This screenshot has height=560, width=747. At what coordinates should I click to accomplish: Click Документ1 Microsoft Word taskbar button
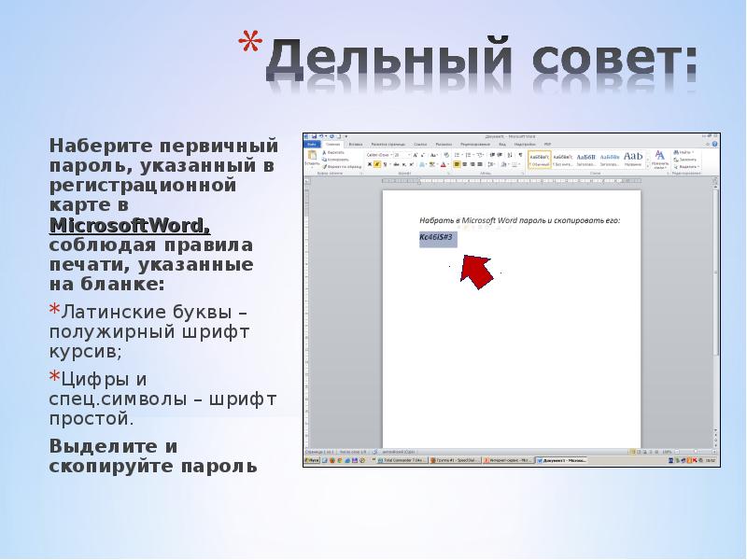pyautogui.click(x=561, y=460)
